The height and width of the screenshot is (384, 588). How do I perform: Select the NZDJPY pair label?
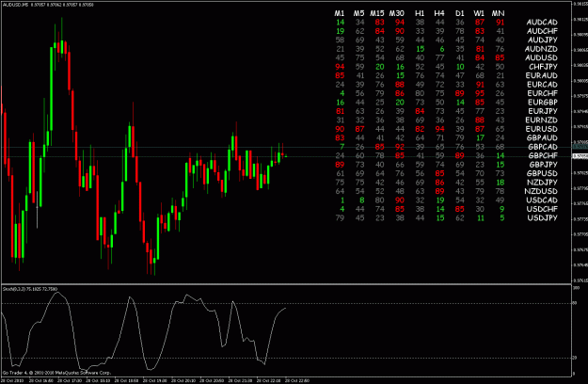(x=542, y=183)
